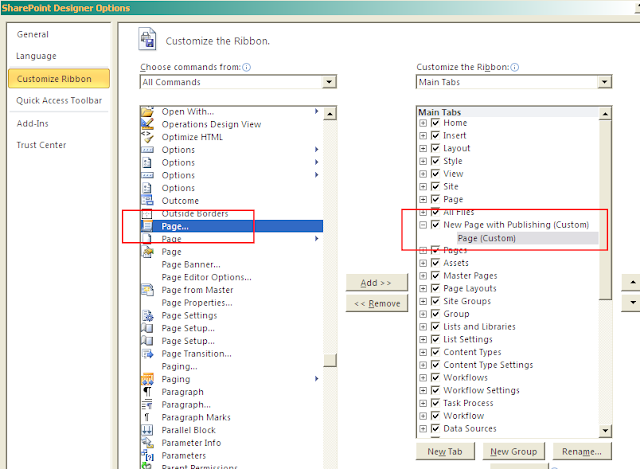This screenshot has height=469, width=640.
Task: Click the Operations Design View icon
Action: click(147, 124)
